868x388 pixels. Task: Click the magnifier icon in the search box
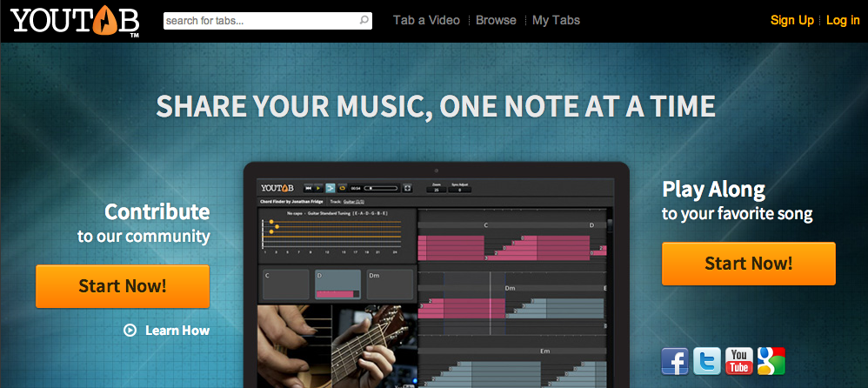click(364, 21)
